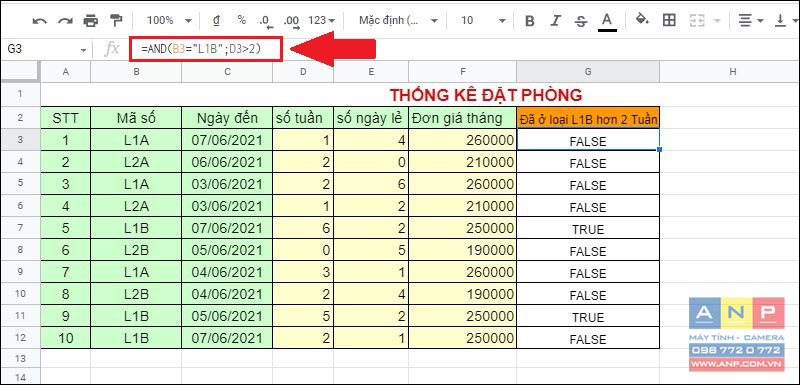The image size is (800, 385).
Task: Open the horizontal align menu
Action: [751, 20]
